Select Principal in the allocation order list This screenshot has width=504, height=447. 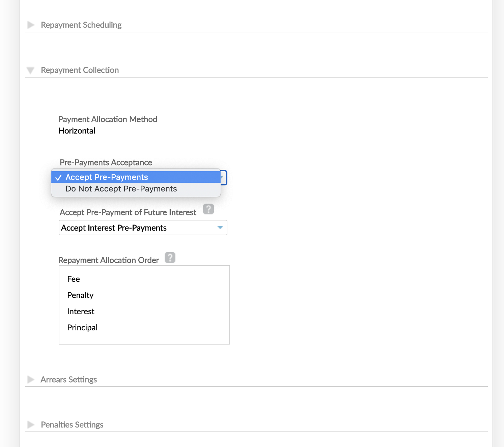82,327
